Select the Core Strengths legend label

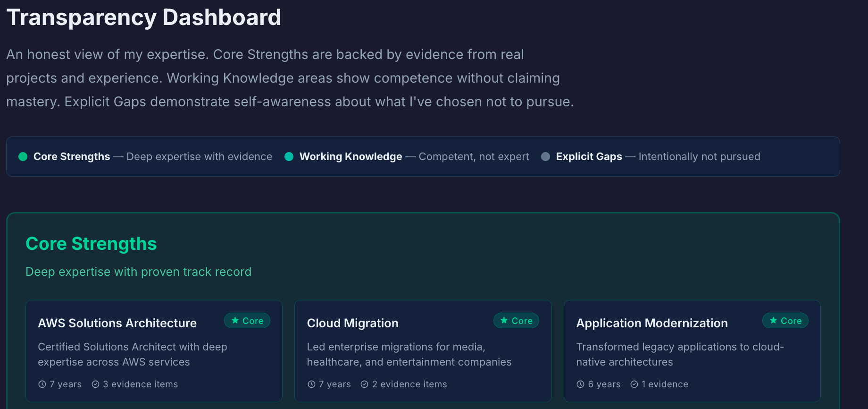click(72, 157)
